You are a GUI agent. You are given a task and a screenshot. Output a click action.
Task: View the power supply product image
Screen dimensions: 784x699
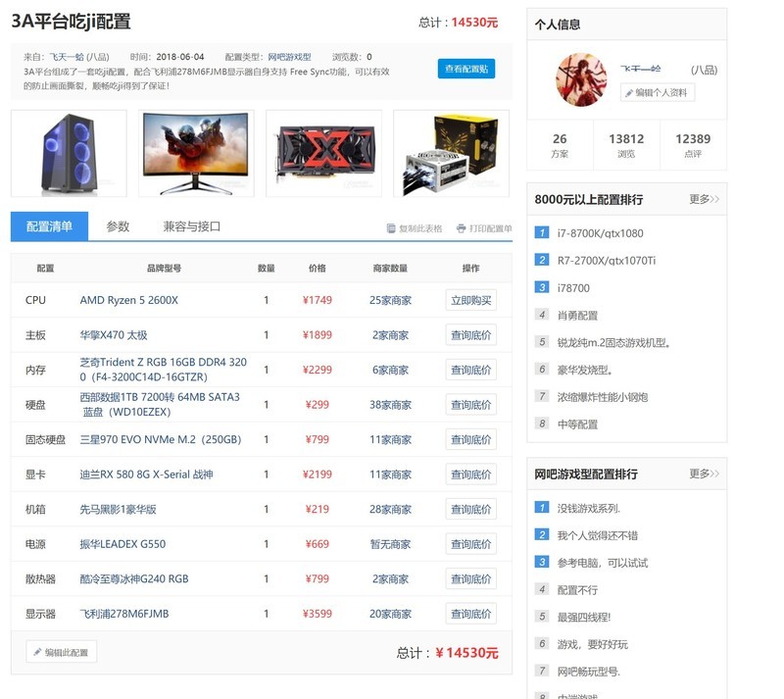(x=452, y=154)
